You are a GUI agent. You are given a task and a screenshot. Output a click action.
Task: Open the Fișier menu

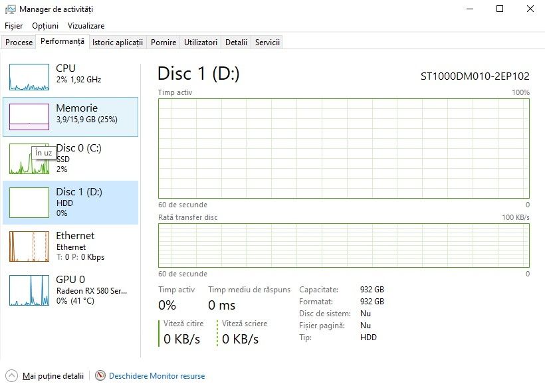pos(14,25)
